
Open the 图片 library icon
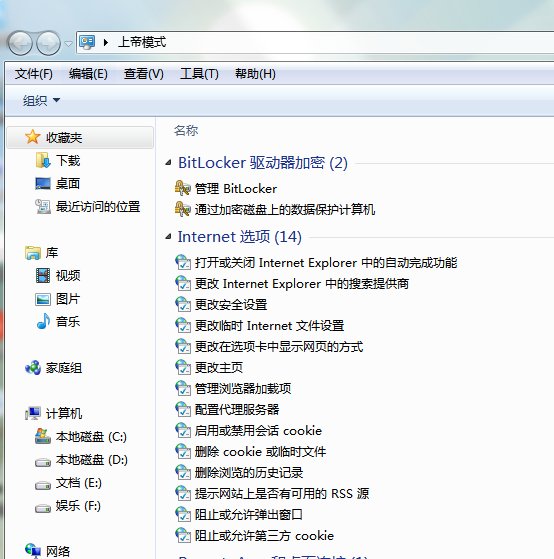[43, 299]
